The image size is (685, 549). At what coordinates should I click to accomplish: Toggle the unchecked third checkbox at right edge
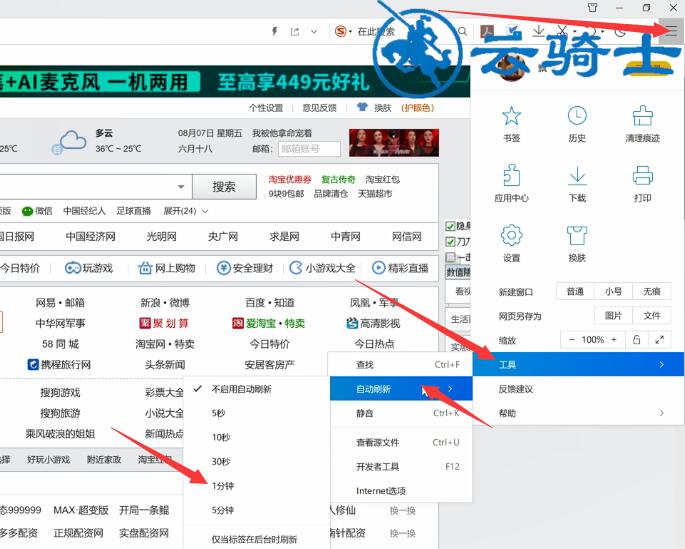point(450,256)
